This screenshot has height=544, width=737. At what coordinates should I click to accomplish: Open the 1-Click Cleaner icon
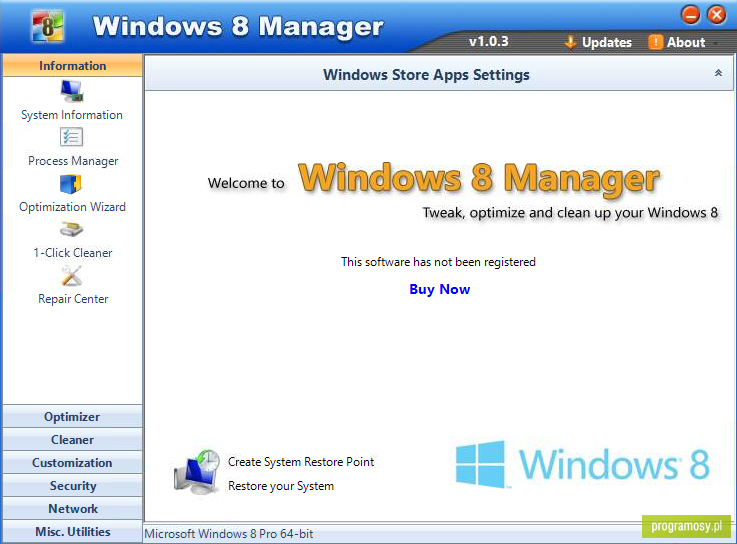[x=71, y=230]
